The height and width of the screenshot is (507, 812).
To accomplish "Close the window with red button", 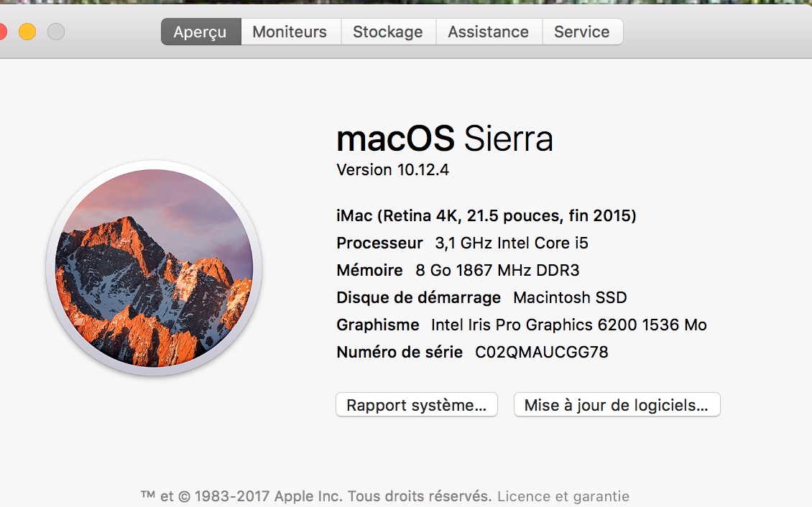I will coord(1,32).
